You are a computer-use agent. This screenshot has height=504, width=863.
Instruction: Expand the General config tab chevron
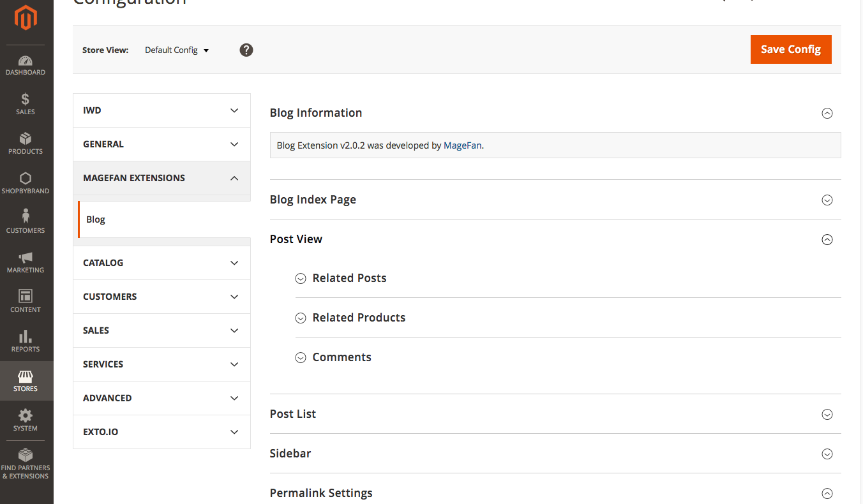(x=234, y=144)
